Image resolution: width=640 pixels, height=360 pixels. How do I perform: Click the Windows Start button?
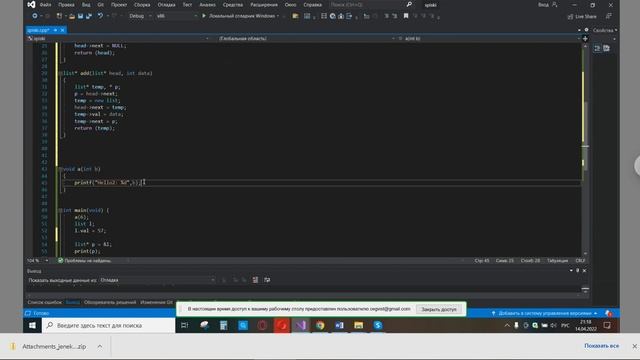tap(32, 325)
